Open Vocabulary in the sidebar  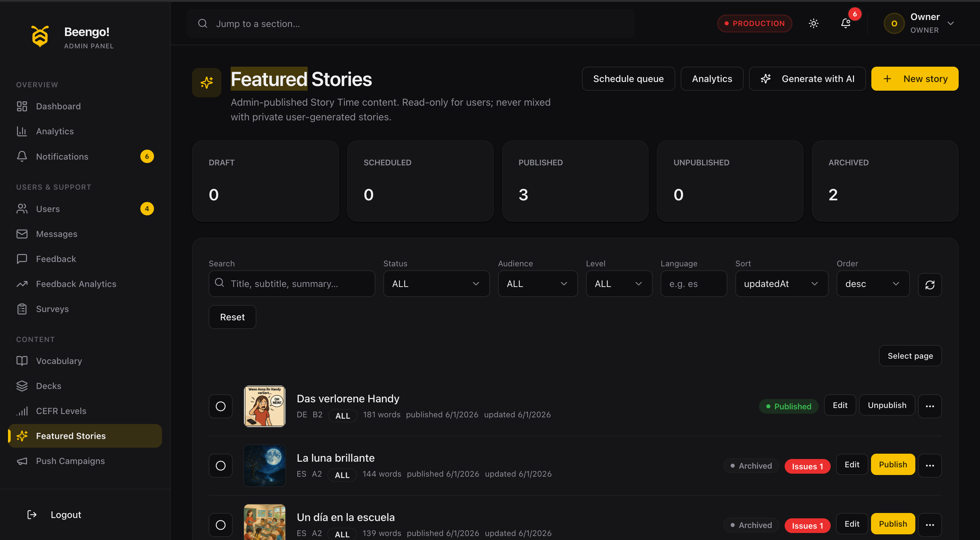tap(85, 361)
